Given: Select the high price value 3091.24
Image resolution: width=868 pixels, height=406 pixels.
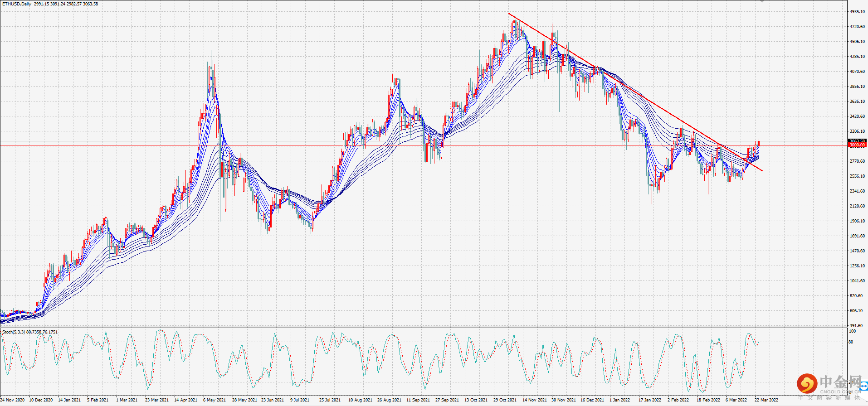Looking at the screenshot, I should click(58, 4).
